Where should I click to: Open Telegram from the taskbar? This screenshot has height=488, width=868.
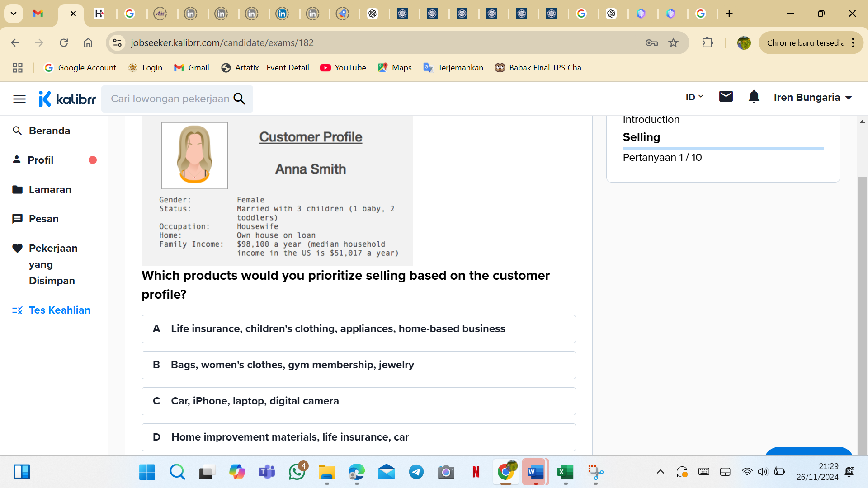416,472
